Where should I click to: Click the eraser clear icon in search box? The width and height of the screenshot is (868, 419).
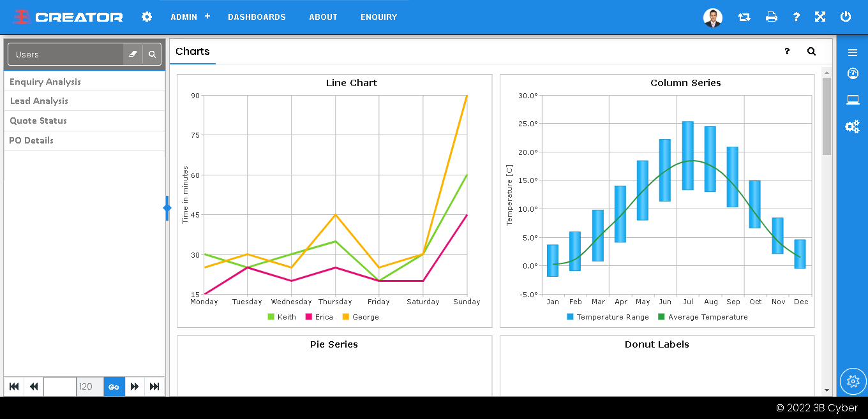pos(133,54)
